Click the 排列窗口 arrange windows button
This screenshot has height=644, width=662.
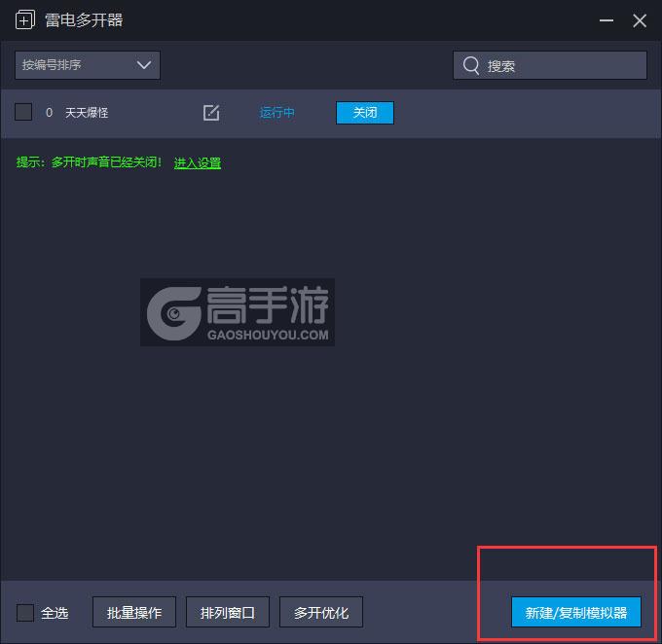(228, 612)
